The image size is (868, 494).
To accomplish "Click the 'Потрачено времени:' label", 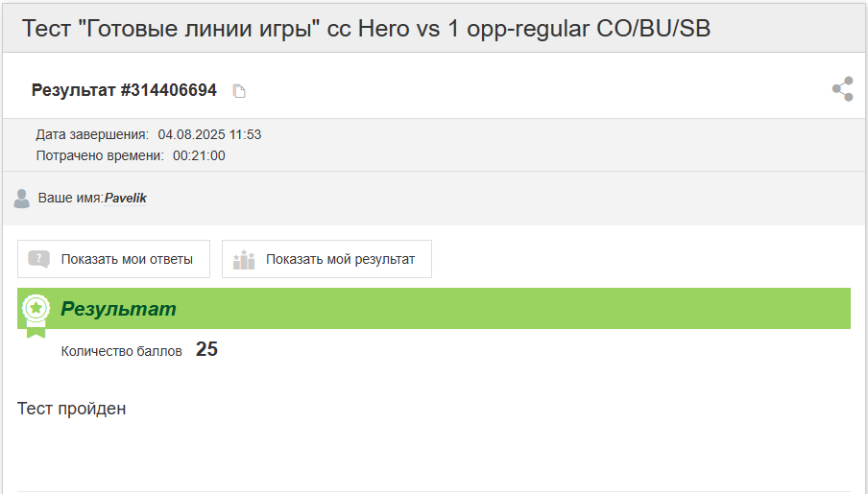I will click(x=100, y=156).
